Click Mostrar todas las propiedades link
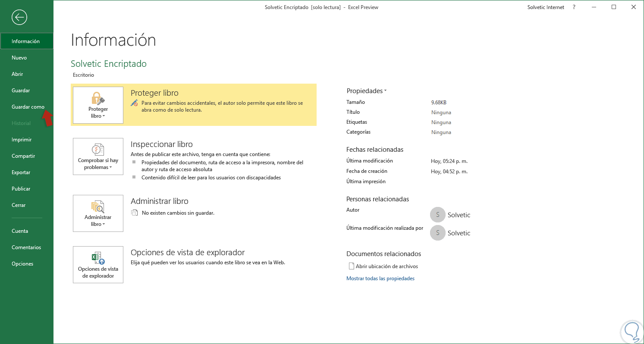 (380, 278)
